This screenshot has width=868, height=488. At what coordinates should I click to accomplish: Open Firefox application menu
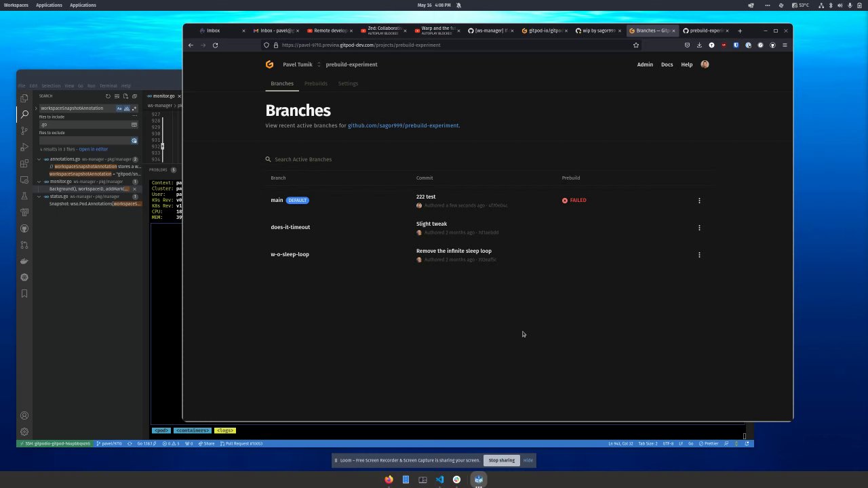click(x=785, y=45)
